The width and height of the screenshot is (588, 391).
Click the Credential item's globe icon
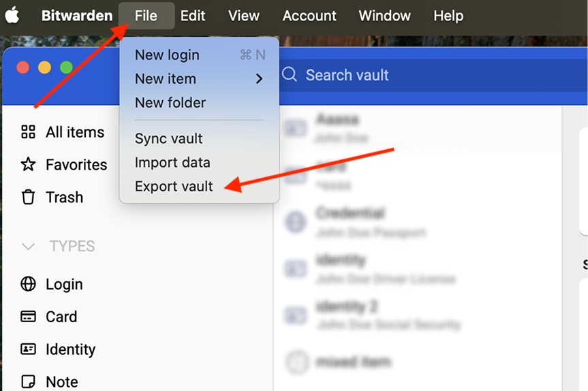tap(296, 222)
